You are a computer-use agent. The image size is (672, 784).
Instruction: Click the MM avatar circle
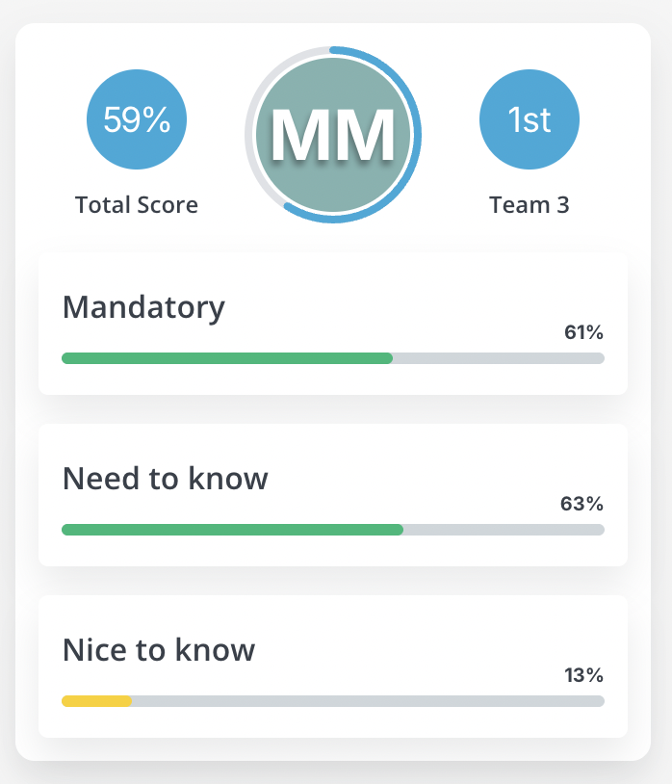click(333, 135)
